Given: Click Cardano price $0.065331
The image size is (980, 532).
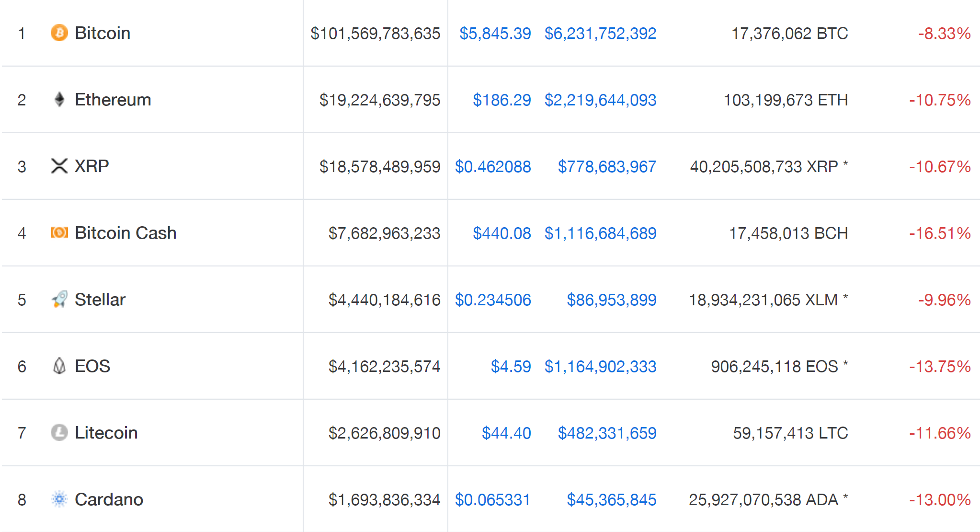Looking at the screenshot, I should click(x=493, y=499).
